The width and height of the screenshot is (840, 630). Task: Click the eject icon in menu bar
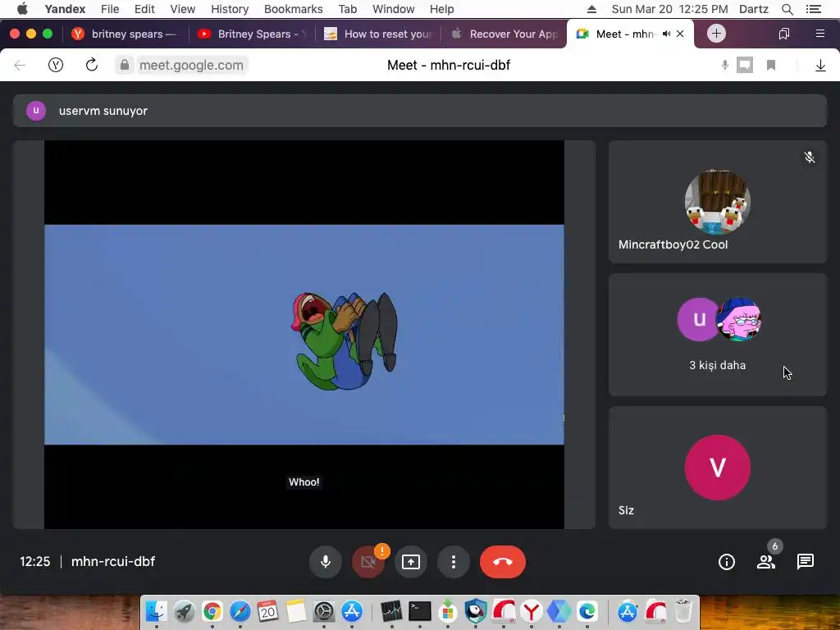pyautogui.click(x=591, y=9)
